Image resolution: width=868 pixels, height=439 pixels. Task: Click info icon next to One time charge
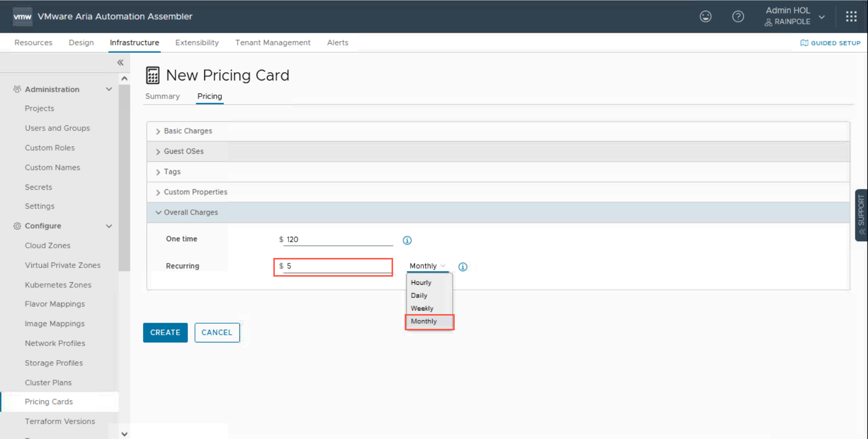[x=407, y=240]
